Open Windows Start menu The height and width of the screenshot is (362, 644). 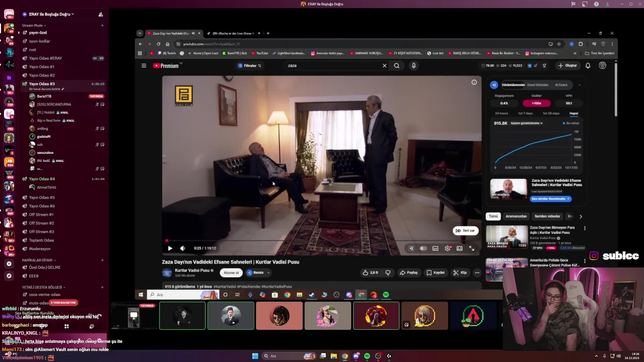tap(255, 356)
